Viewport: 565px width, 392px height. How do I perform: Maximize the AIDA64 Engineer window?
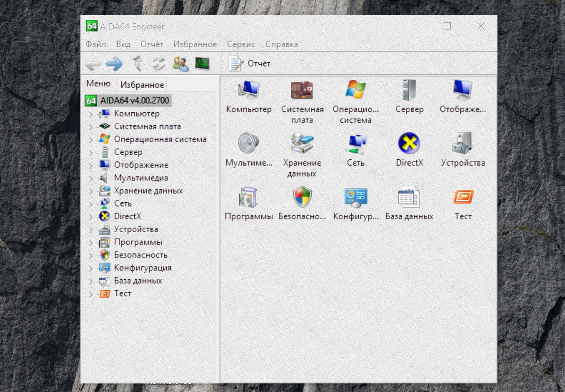click(x=447, y=26)
